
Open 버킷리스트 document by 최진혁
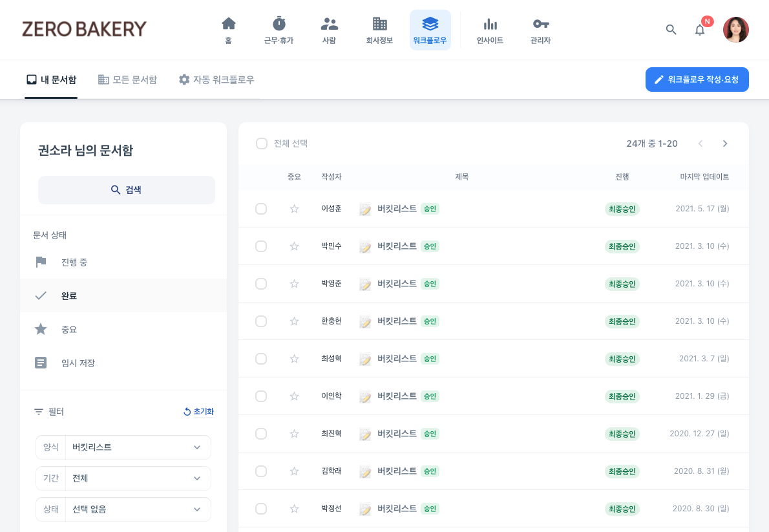click(397, 433)
